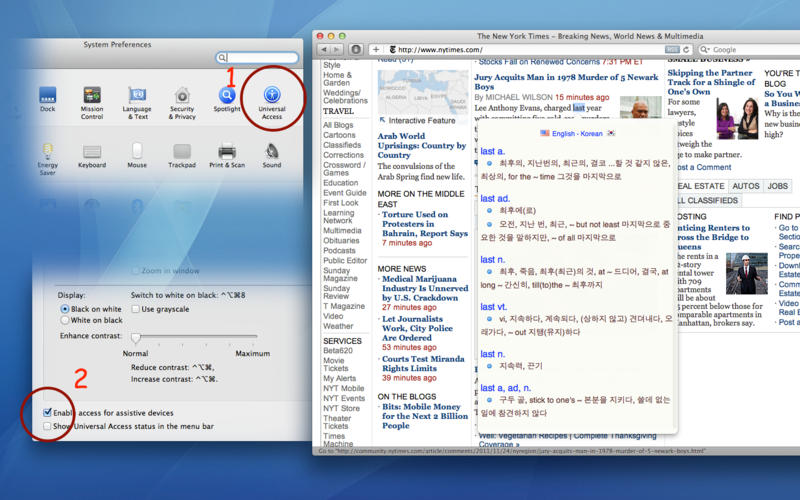This screenshot has width=800, height=500.
Task: Check Show Universal Access status in menu bar
Action: 47,426
